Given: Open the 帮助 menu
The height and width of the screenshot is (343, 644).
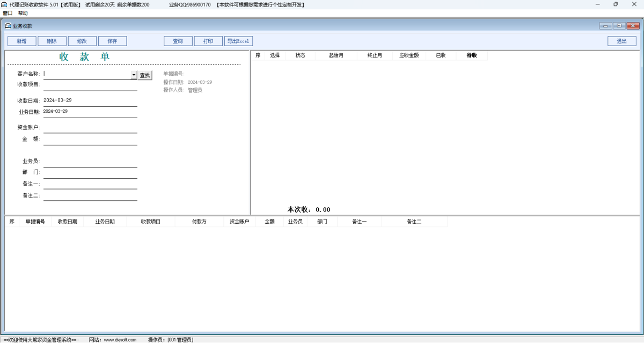Looking at the screenshot, I should (x=23, y=13).
